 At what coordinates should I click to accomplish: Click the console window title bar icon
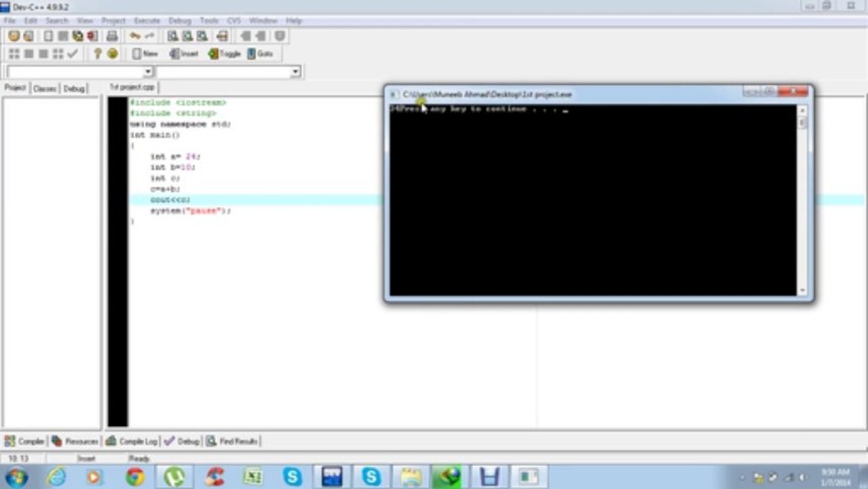point(394,94)
